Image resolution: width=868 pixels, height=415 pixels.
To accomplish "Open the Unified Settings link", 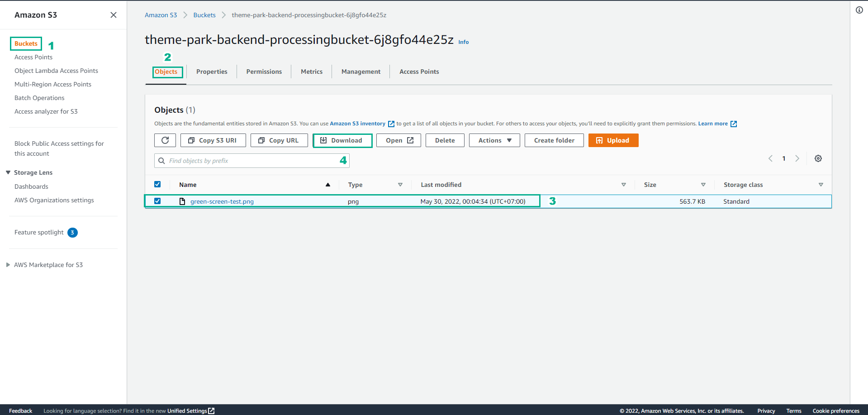I will click(x=187, y=411).
